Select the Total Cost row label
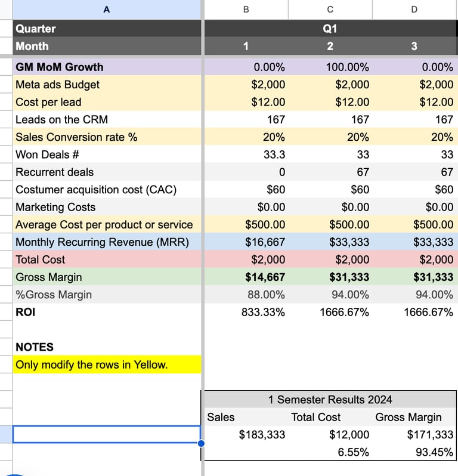 [x=41, y=259]
